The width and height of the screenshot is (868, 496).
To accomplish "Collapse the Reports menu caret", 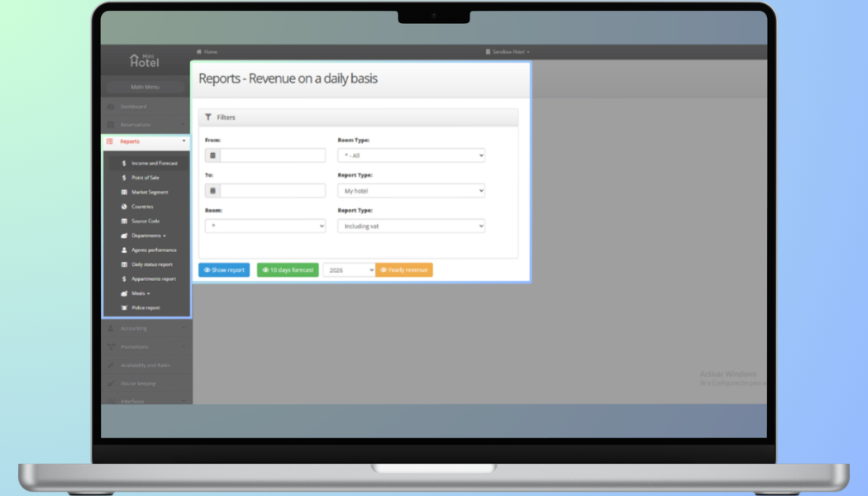I will pos(184,141).
